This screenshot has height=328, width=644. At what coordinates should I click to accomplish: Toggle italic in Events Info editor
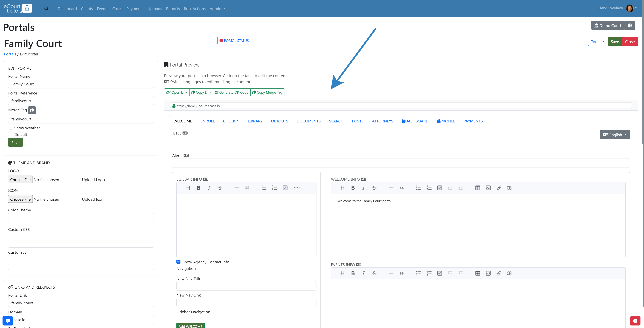click(x=363, y=273)
